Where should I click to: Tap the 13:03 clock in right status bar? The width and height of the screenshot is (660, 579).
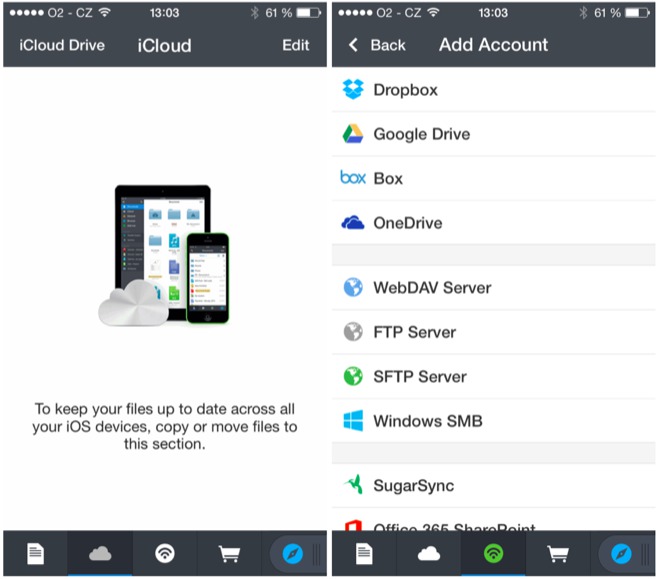coord(493,13)
